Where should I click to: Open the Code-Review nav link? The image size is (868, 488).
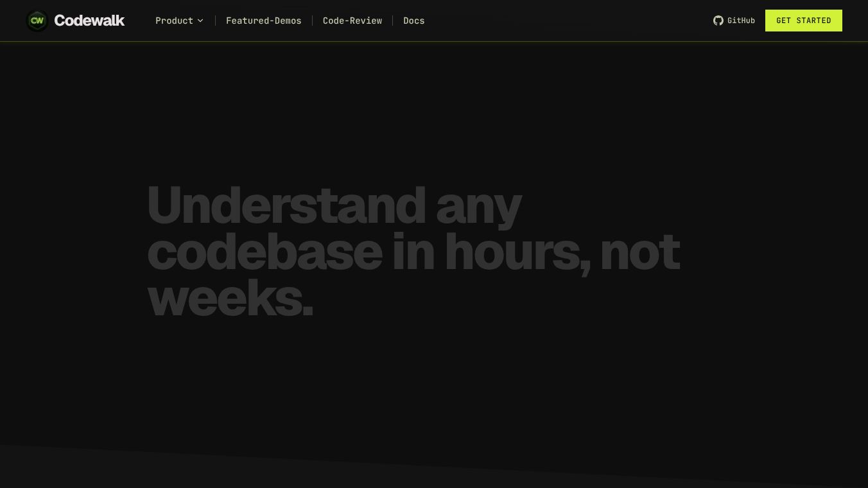coord(352,21)
